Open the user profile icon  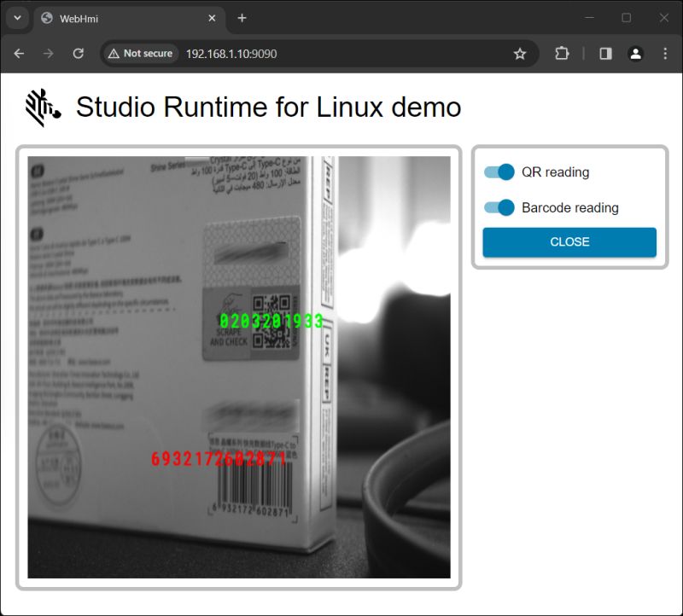coord(635,53)
